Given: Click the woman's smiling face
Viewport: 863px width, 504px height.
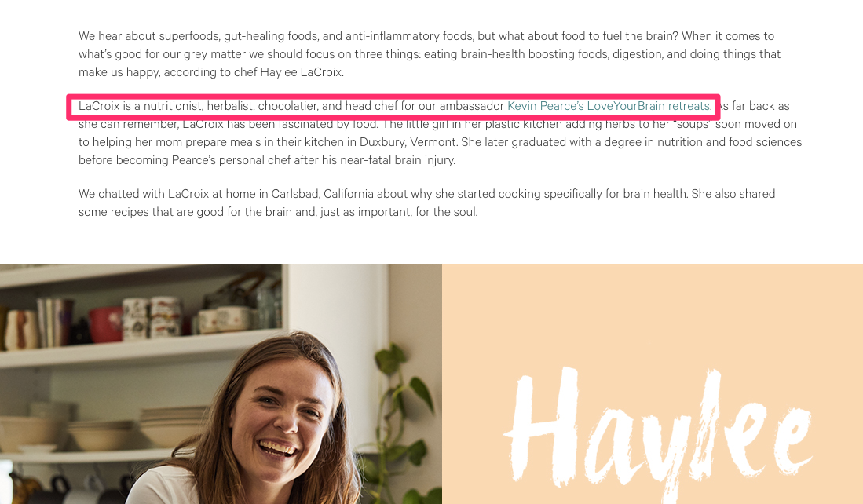Looking at the screenshot, I should coord(283,415).
